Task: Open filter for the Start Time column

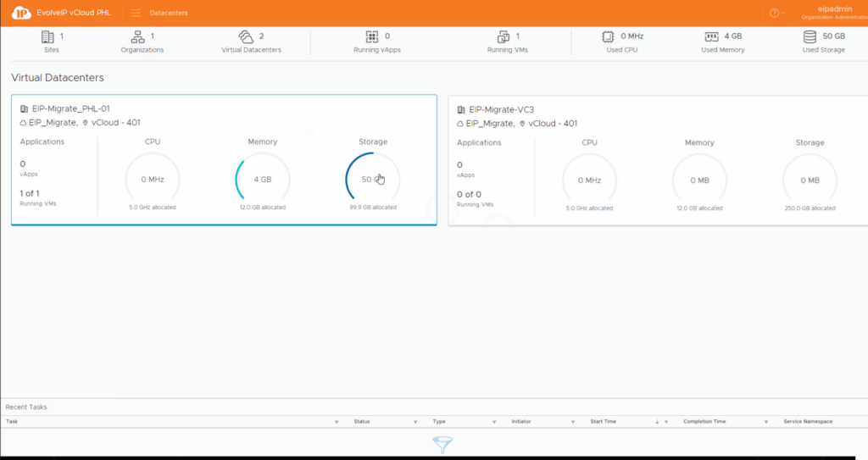Action: click(x=666, y=422)
